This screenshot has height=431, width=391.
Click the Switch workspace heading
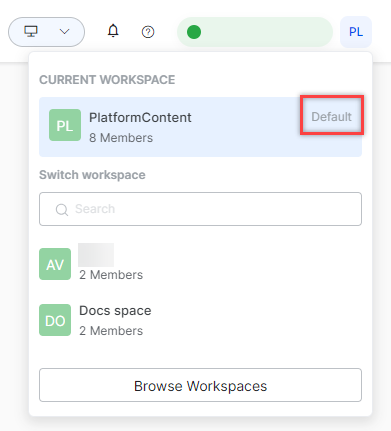(92, 175)
